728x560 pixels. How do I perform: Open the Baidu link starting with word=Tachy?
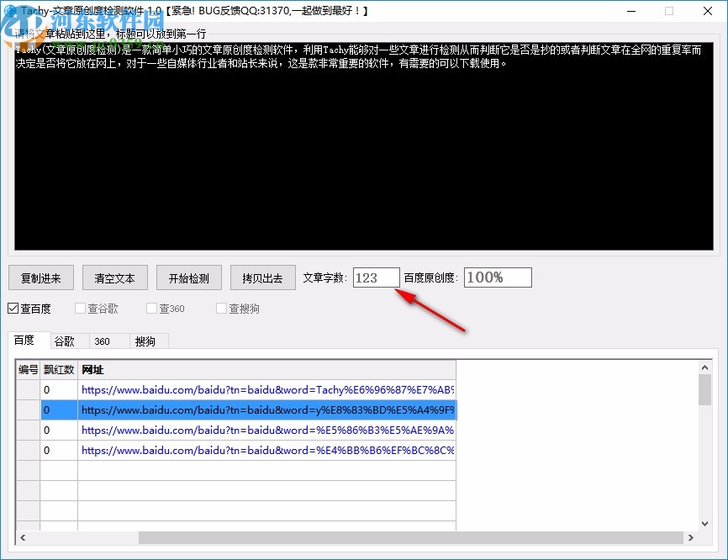pos(267,390)
